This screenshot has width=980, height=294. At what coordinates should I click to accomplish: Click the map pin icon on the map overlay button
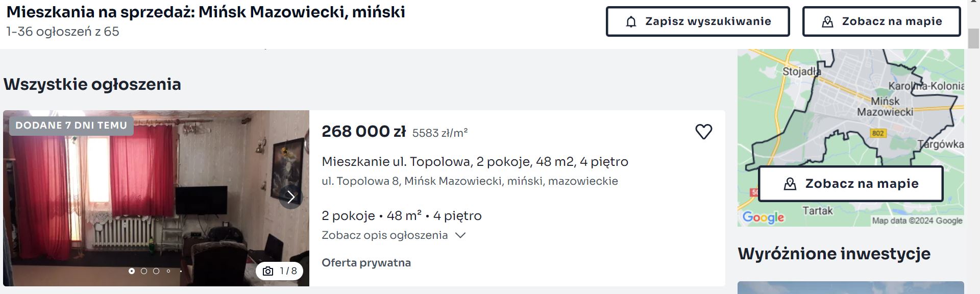point(790,184)
